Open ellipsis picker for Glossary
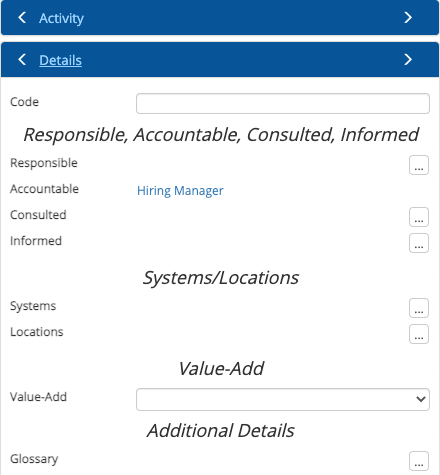This screenshot has height=475, width=440. 419,461
